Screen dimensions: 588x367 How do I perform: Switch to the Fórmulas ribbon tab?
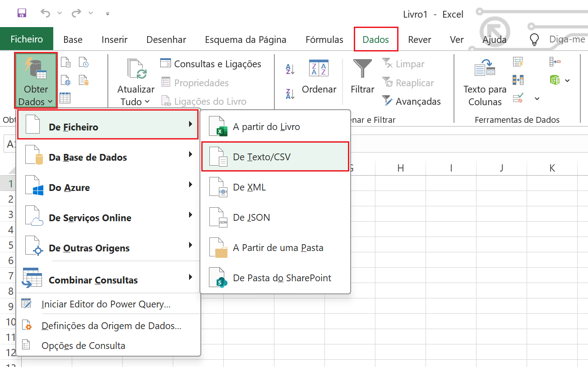point(324,40)
